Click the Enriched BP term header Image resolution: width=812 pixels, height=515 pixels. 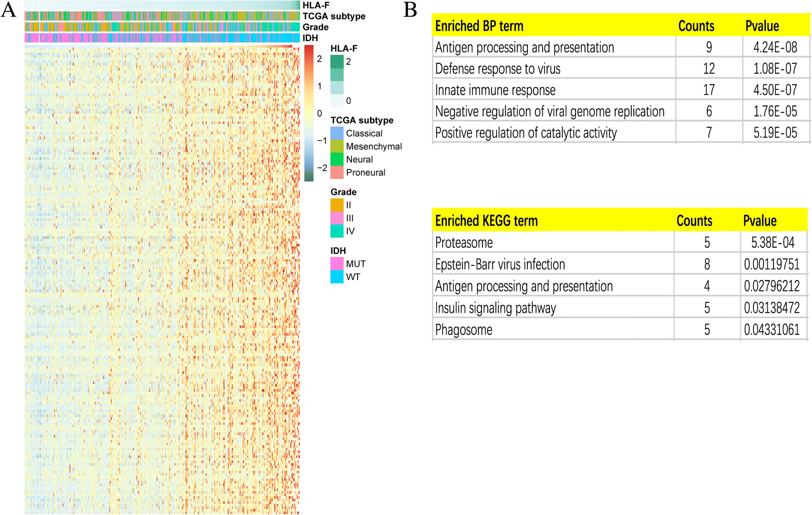coord(479,26)
